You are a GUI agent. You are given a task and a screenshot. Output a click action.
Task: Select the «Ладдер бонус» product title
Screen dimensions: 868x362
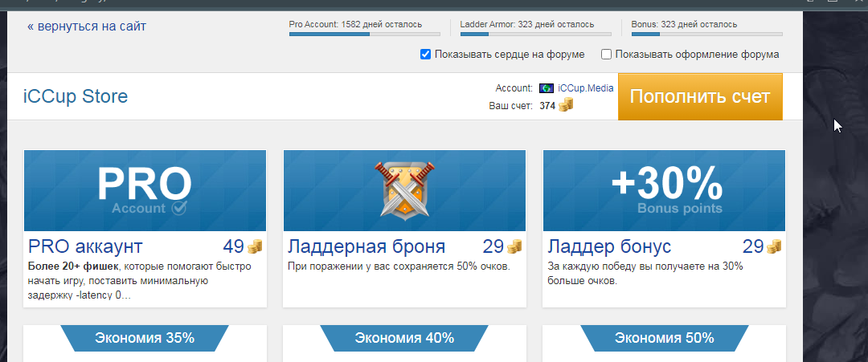point(609,246)
